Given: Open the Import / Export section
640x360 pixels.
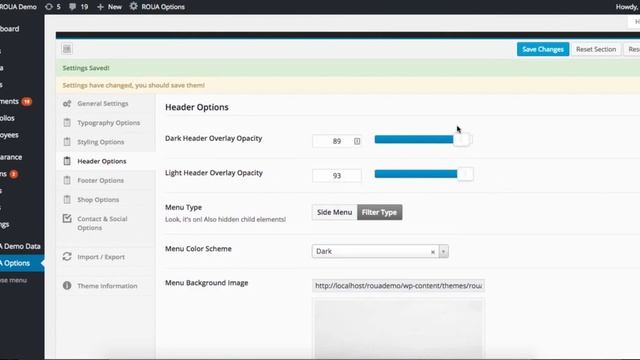Looking at the screenshot, I should [106, 257].
